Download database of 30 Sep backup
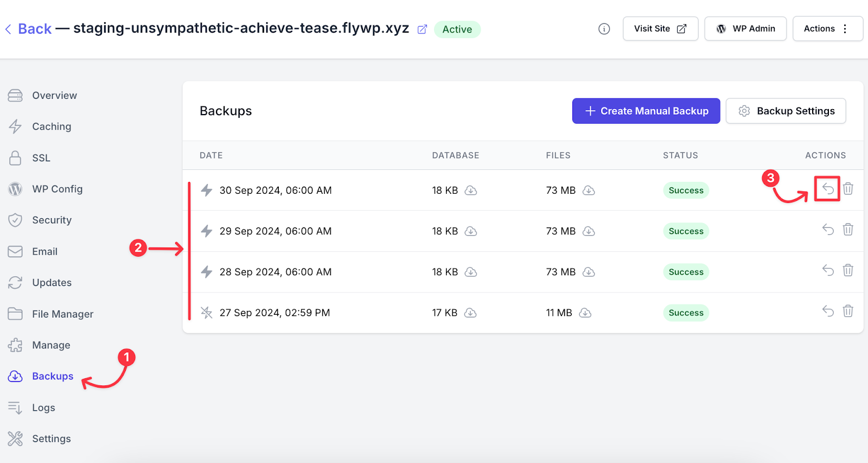The image size is (868, 463). [x=471, y=191]
